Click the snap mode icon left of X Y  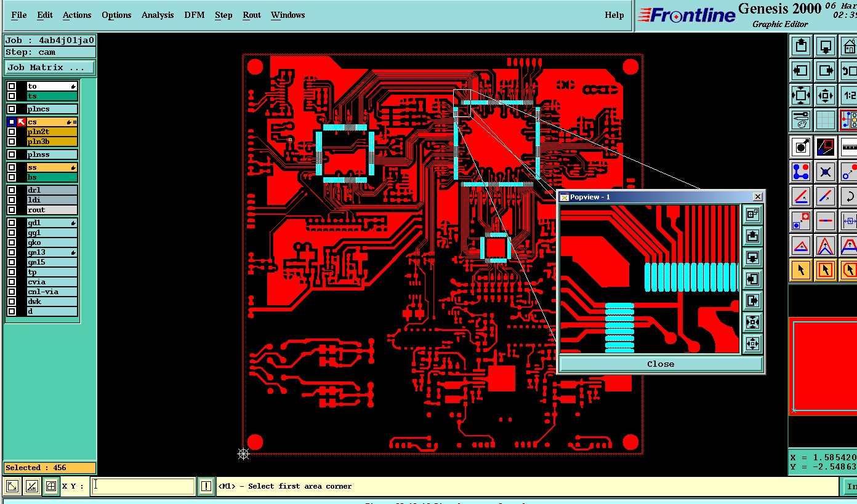pos(51,486)
